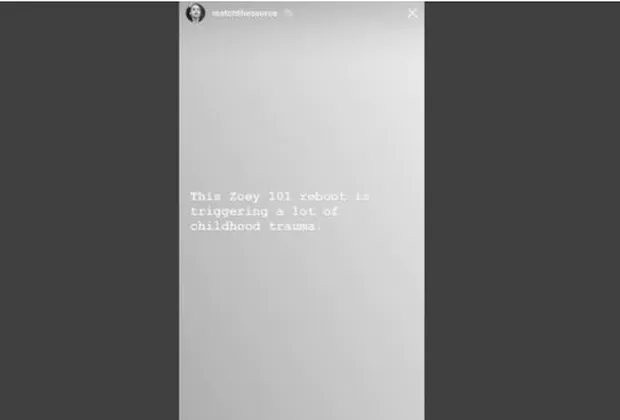This screenshot has width=620, height=420.
Task: Open the story author's username link
Action: tap(244, 13)
